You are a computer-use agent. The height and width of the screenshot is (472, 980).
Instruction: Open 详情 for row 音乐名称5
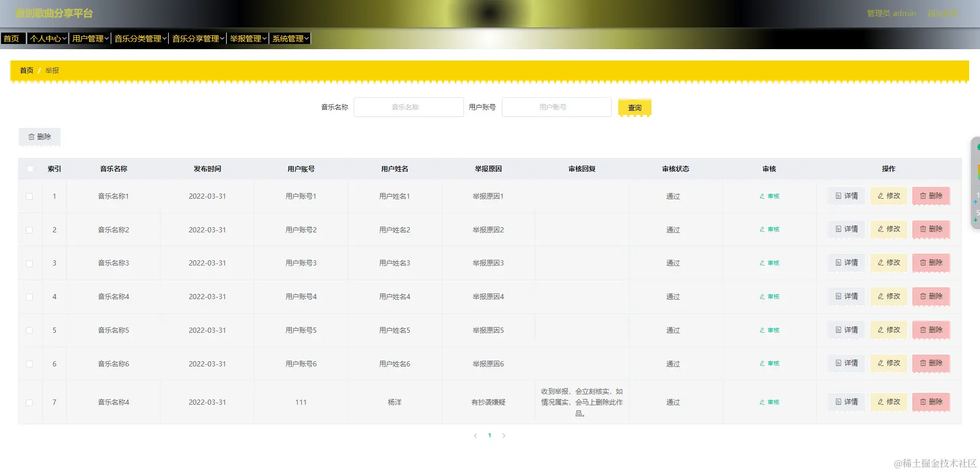pyautogui.click(x=847, y=330)
